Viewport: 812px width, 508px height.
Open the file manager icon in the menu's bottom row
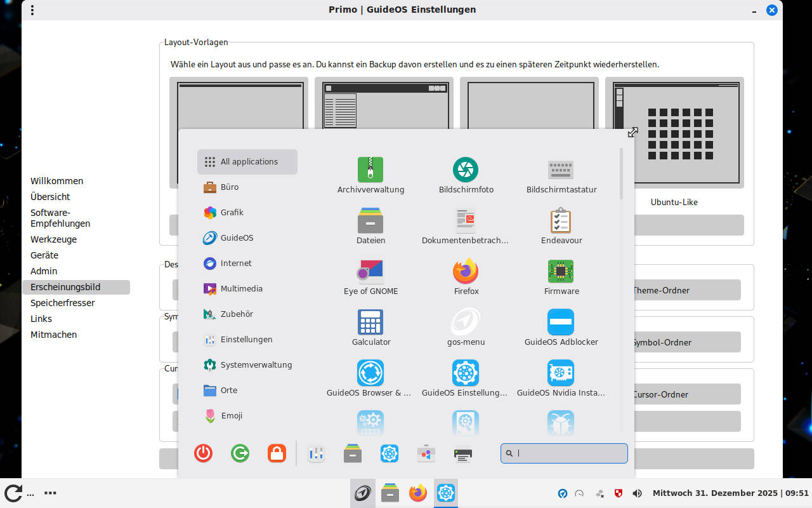(x=353, y=453)
